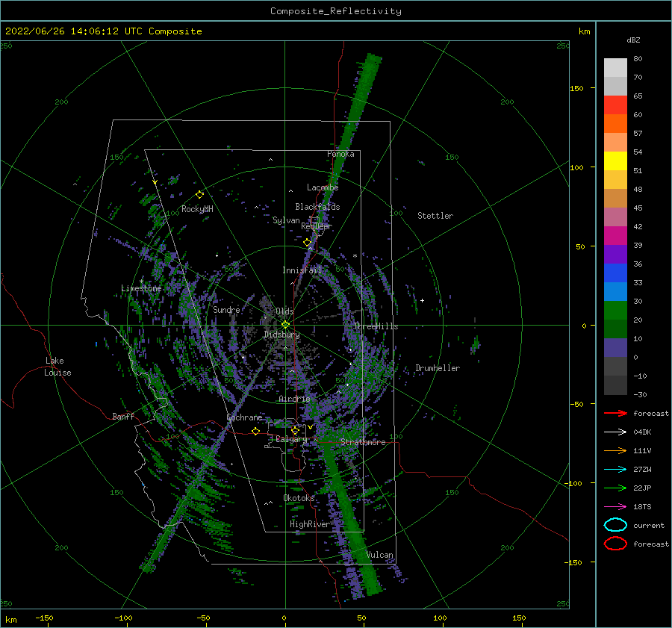Click the 04DK legend label
672x628 pixels.
point(642,432)
